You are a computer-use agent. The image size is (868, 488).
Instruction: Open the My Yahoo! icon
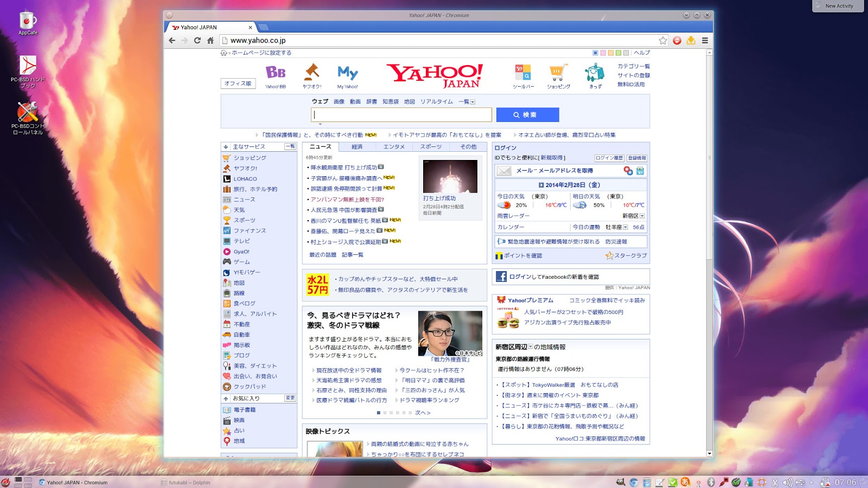(348, 73)
